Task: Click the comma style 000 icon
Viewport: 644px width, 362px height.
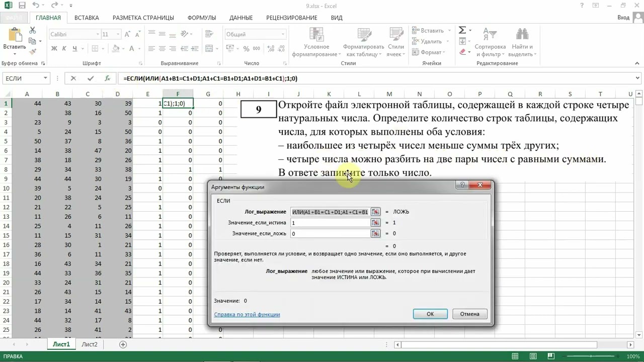Action: coord(257,49)
